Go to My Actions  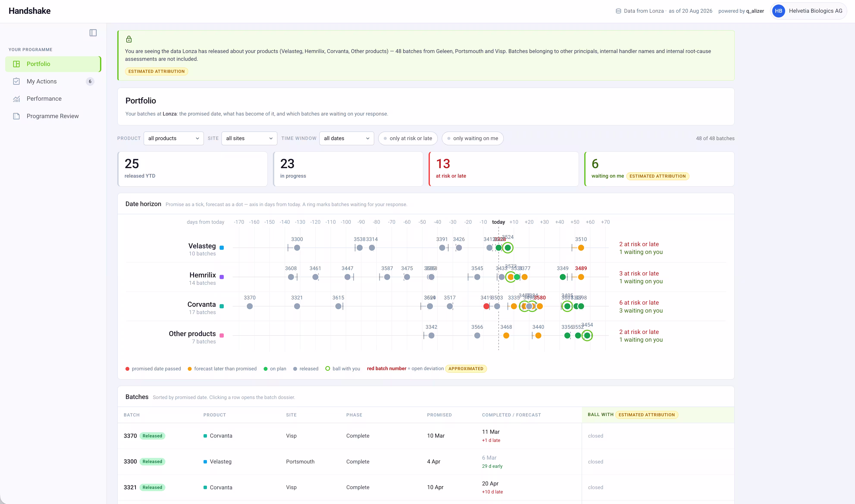coord(53,81)
